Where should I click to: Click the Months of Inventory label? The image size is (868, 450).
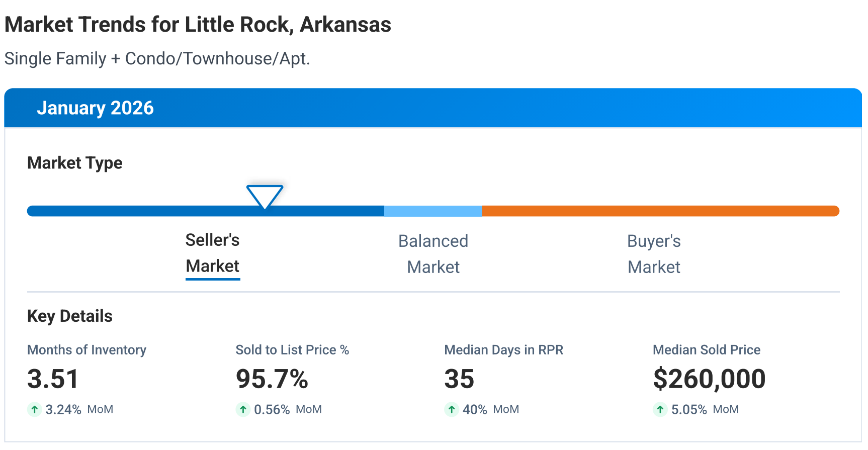click(86, 350)
